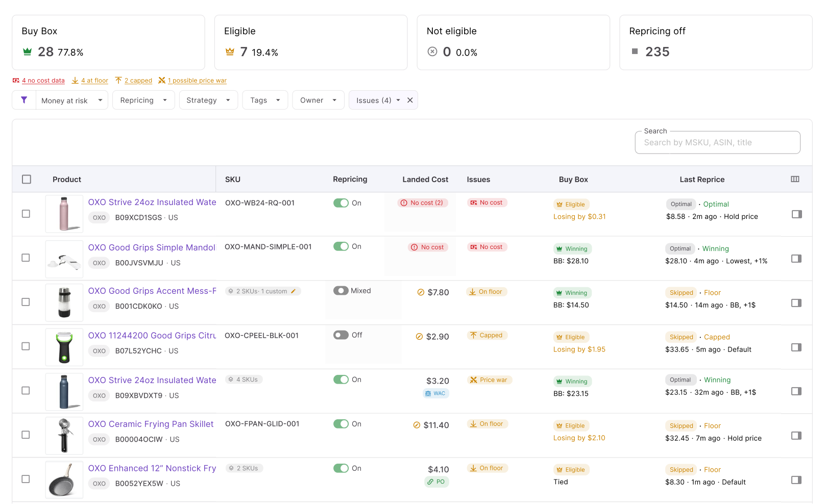Open the Money at risk dropdown

pyautogui.click(x=72, y=100)
